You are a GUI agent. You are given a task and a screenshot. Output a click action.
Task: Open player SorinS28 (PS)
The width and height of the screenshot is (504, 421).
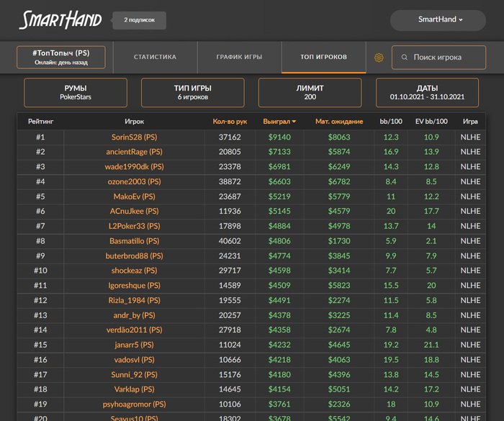pos(134,137)
